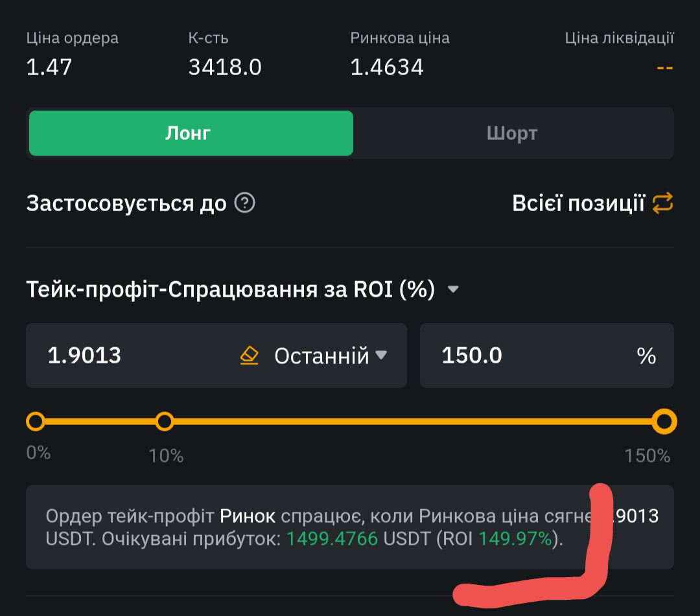Click the order price value 1.47

point(49,67)
